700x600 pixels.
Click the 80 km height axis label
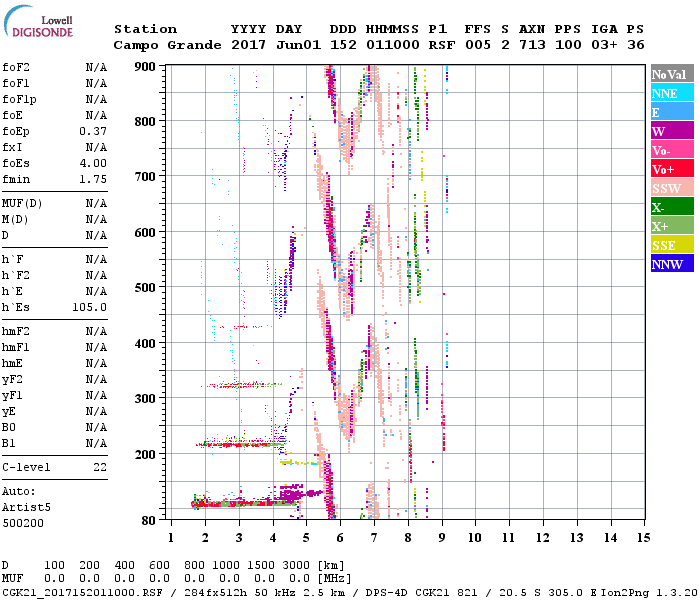[149, 521]
